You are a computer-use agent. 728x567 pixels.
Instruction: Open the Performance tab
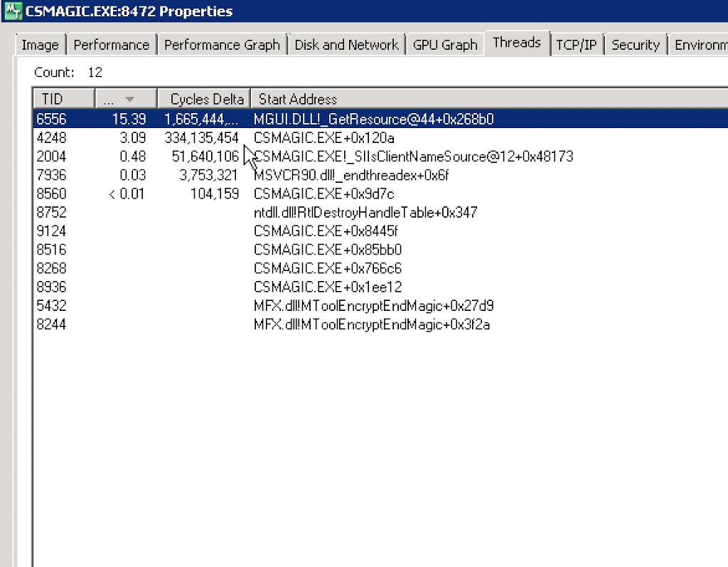pos(112,45)
